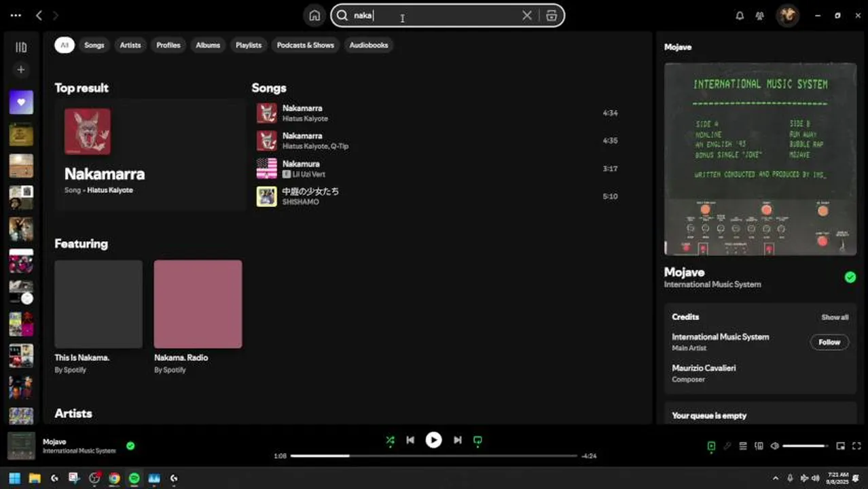Select the All filter chip

[x=65, y=46]
